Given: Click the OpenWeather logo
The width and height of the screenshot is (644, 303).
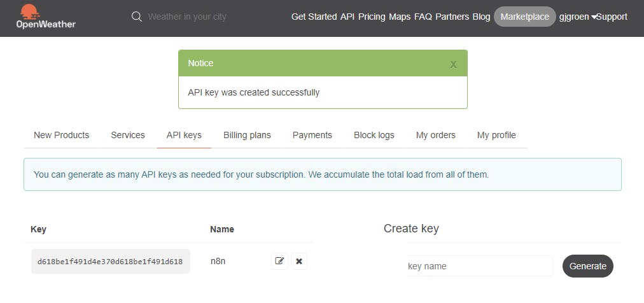Looking at the screenshot, I should click(46, 17).
